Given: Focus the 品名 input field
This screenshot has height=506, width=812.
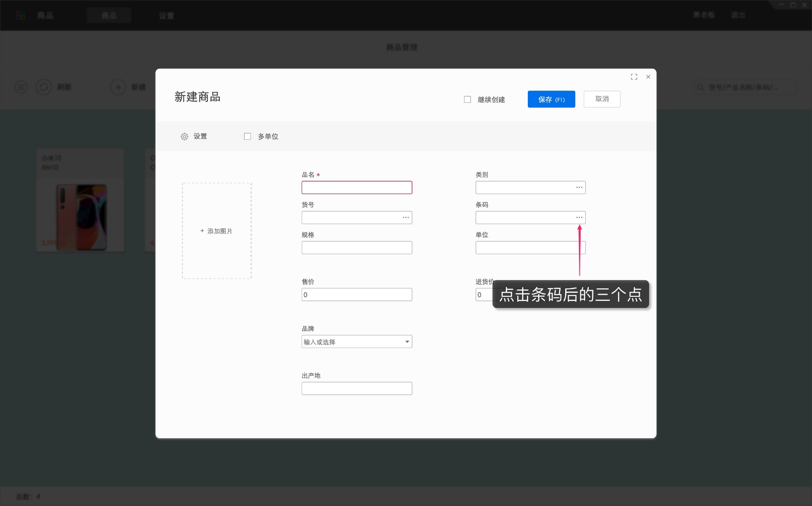Looking at the screenshot, I should pyautogui.click(x=356, y=188).
